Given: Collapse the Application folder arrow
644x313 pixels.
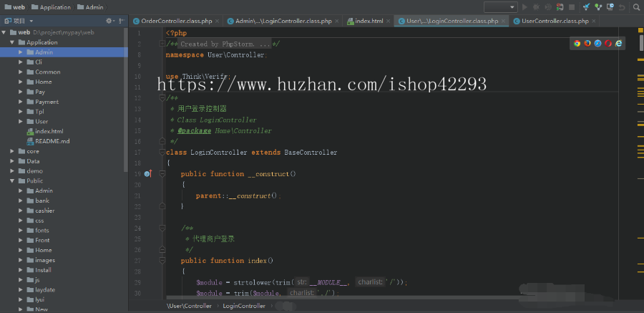Looking at the screenshot, I should tap(12, 42).
